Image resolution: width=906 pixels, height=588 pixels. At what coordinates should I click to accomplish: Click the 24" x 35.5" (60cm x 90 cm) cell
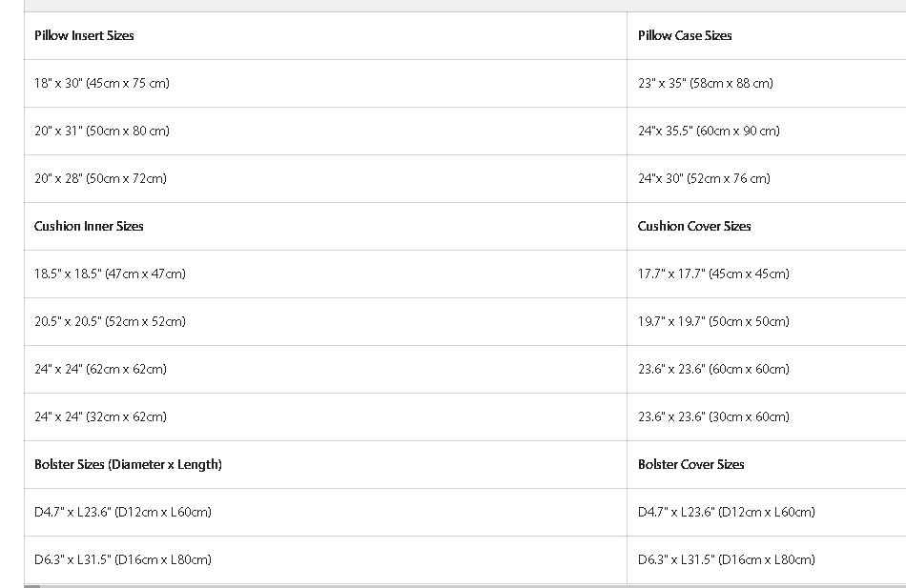(709, 131)
